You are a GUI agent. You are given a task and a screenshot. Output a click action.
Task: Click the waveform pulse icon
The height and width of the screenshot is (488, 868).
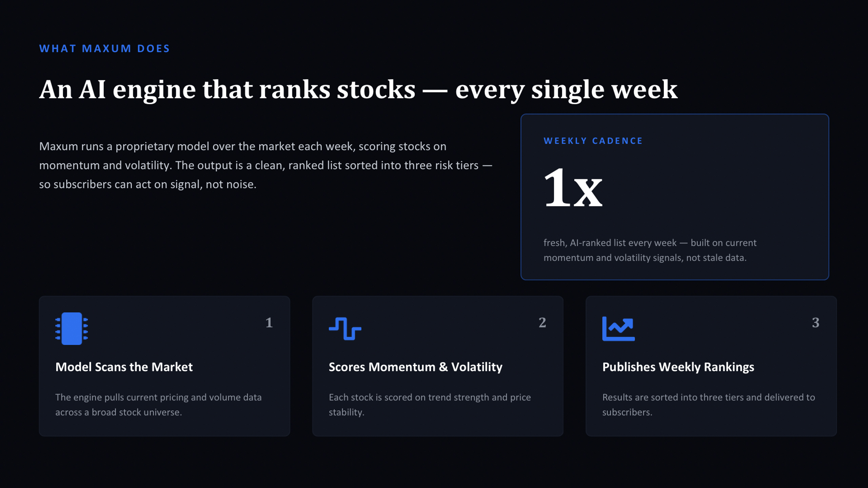coord(345,328)
